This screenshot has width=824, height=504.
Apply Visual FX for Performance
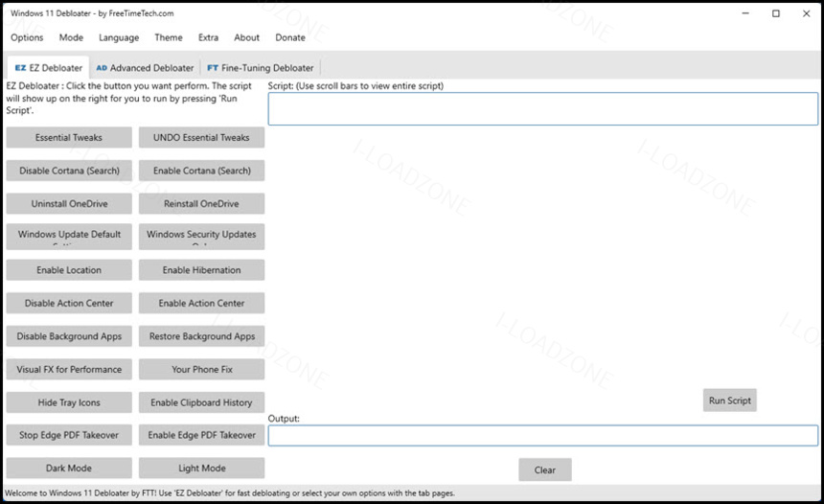[x=69, y=369]
